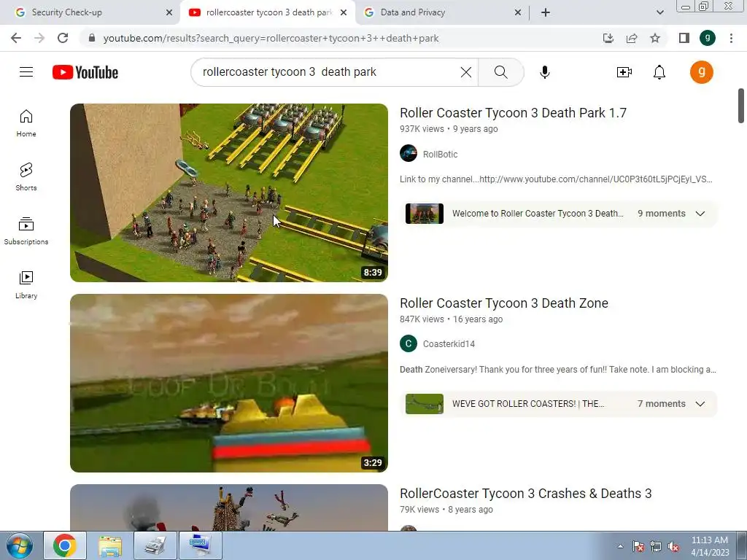This screenshot has height=560, width=747.
Task: Open the Windows Start menu
Action: pyautogui.click(x=19, y=545)
